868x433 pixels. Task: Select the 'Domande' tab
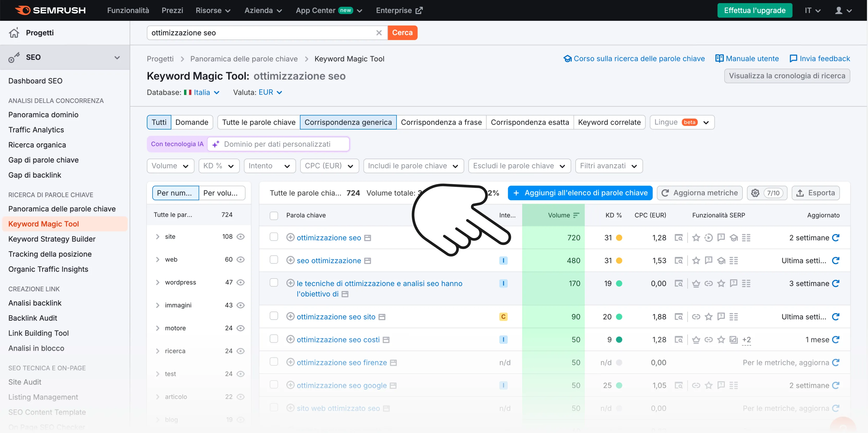point(192,122)
